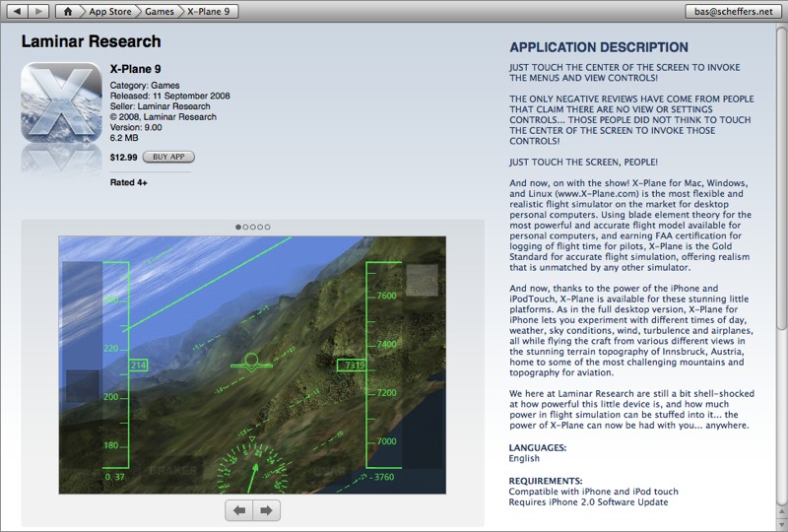This screenshot has width=788, height=532.
Task: Click the BUY APP button
Action: [168, 157]
